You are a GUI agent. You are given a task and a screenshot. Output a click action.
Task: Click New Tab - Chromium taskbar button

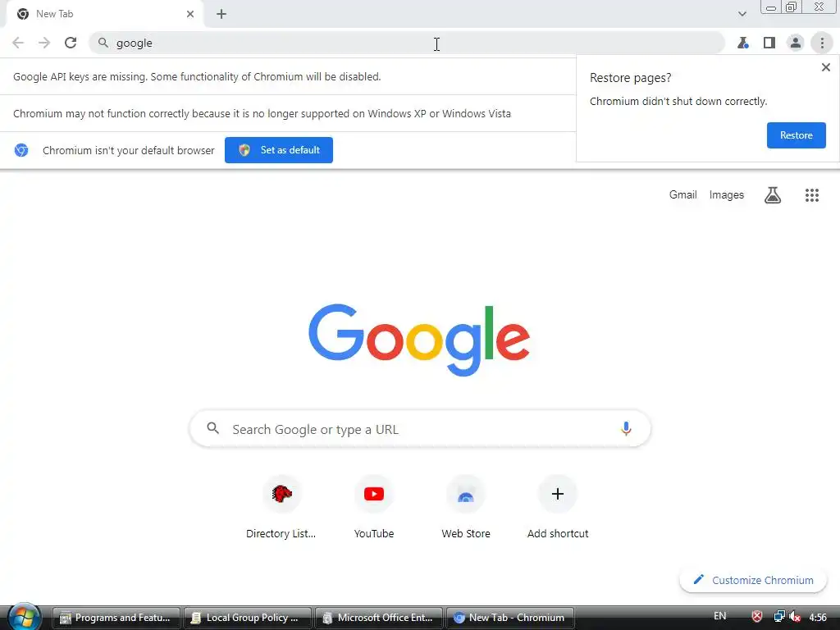pos(510,618)
